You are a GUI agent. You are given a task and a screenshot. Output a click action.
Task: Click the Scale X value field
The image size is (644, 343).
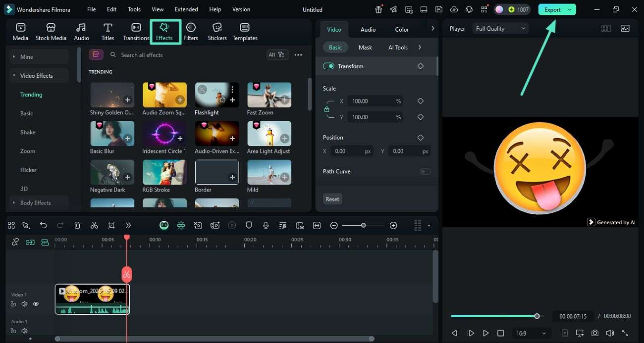(x=375, y=101)
